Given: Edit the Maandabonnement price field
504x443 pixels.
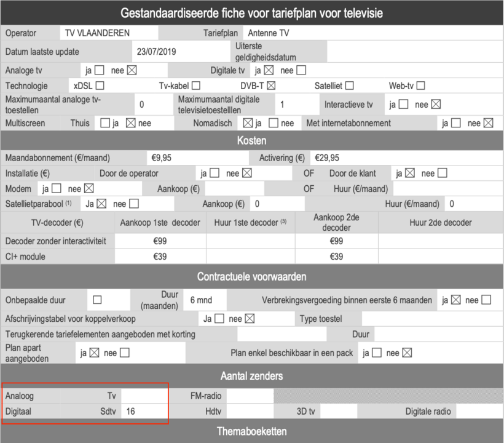Looking at the screenshot, I should 198,158.
